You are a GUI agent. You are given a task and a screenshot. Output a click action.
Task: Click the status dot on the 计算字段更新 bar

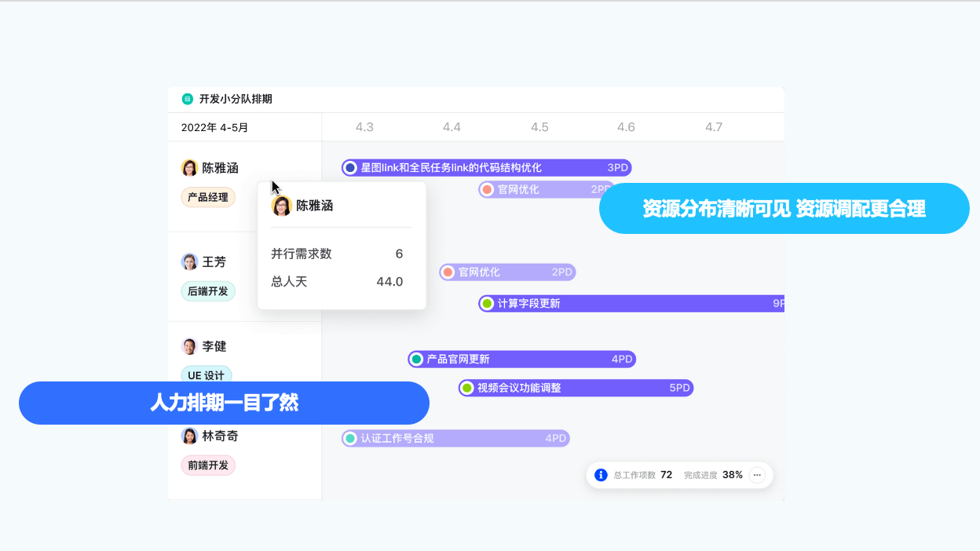[x=487, y=304]
